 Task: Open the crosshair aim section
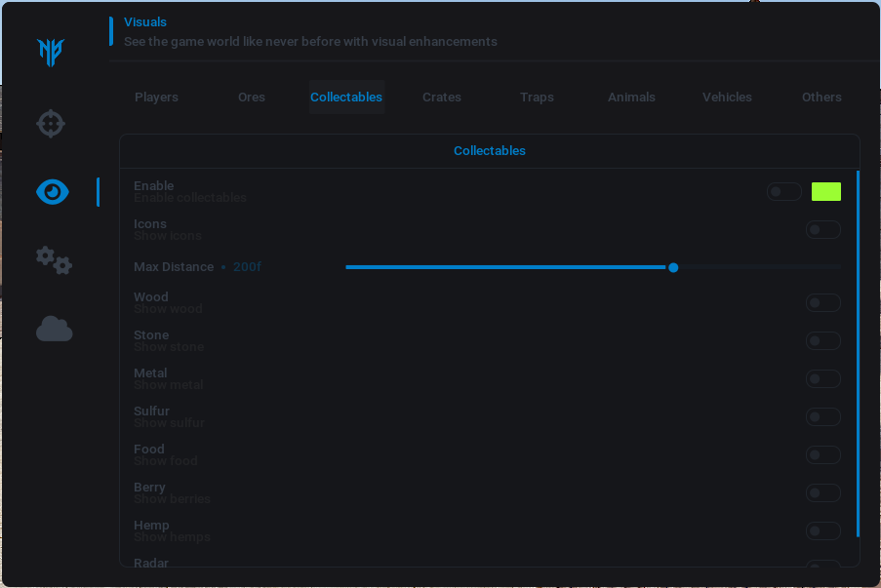[x=51, y=124]
